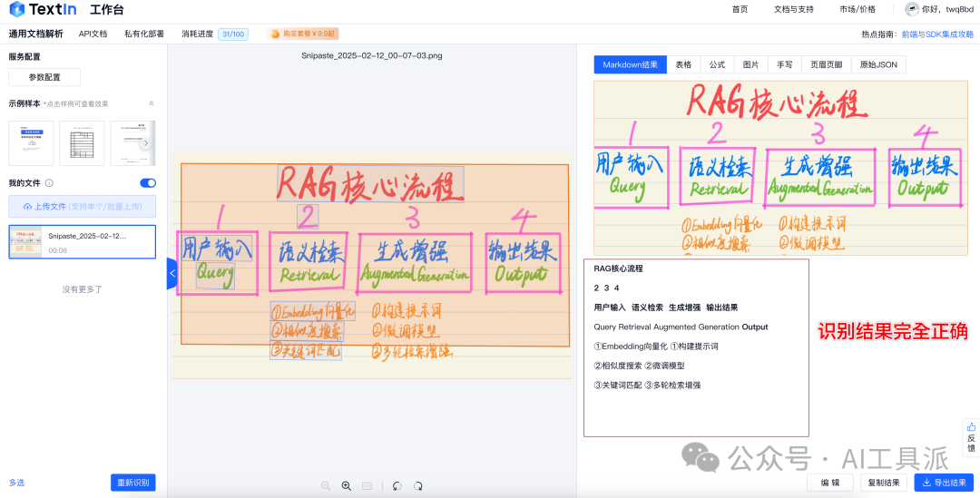980x498 pixels.
Task: Open the thumbs-up feedback widget
Action: click(x=971, y=437)
